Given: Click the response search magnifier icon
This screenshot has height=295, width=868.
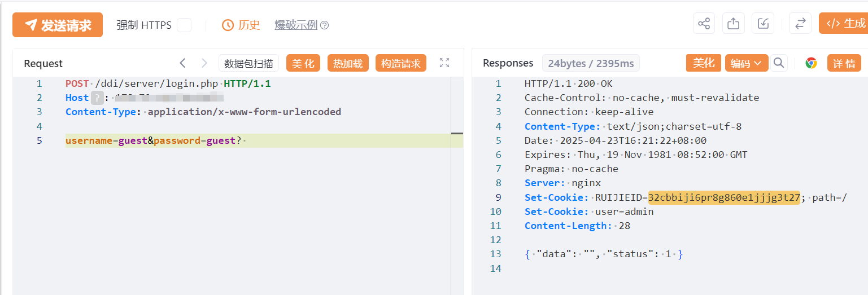Looking at the screenshot, I should 779,63.
